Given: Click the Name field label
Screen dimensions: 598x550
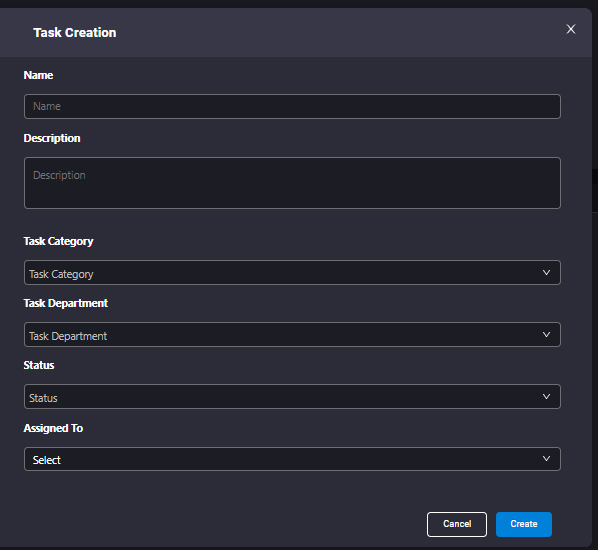Looking at the screenshot, I should click(38, 75).
